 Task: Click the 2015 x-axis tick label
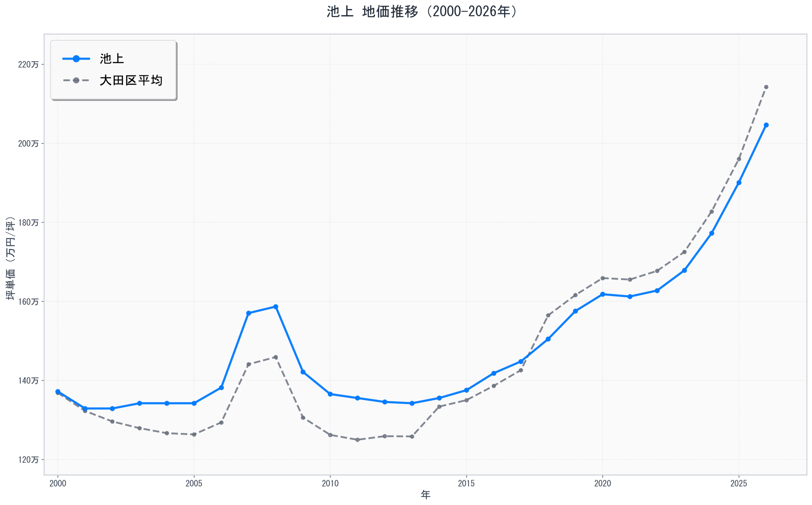click(x=467, y=483)
